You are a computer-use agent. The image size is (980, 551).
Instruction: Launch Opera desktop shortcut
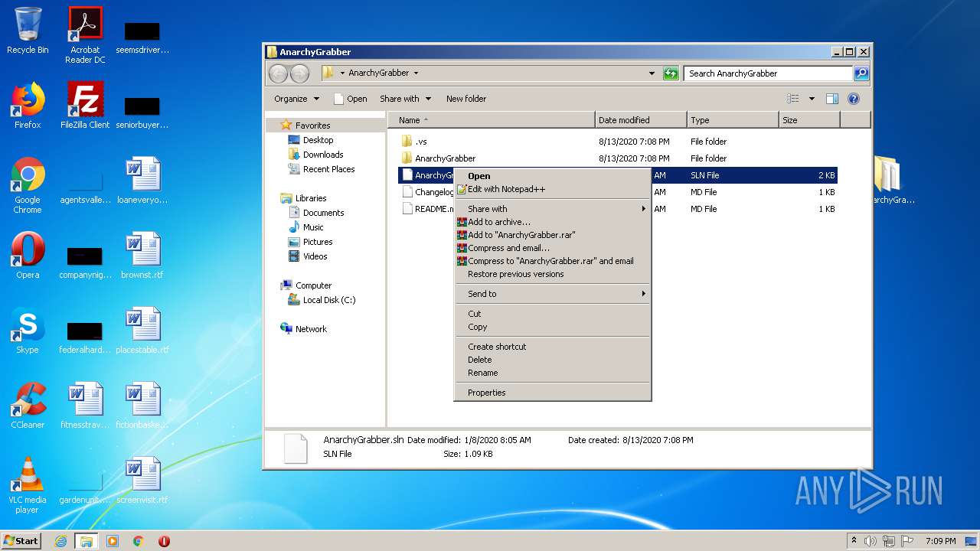[28, 256]
